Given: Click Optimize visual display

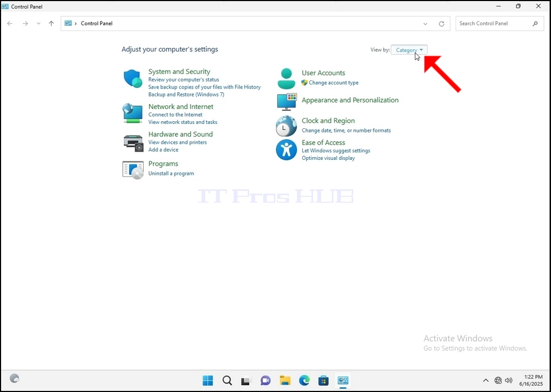Looking at the screenshot, I should pos(328,158).
